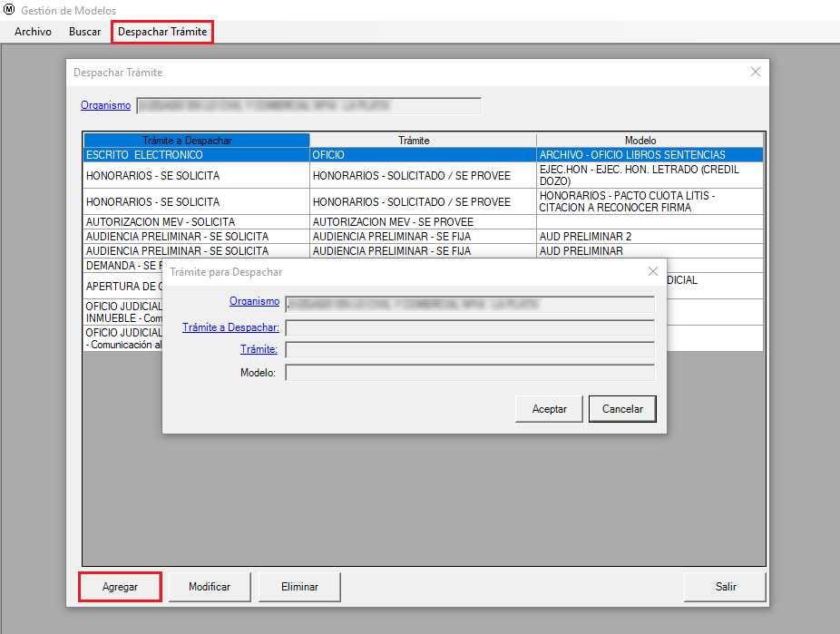Click the Trámite a Despachar link

tap(230, 327)
